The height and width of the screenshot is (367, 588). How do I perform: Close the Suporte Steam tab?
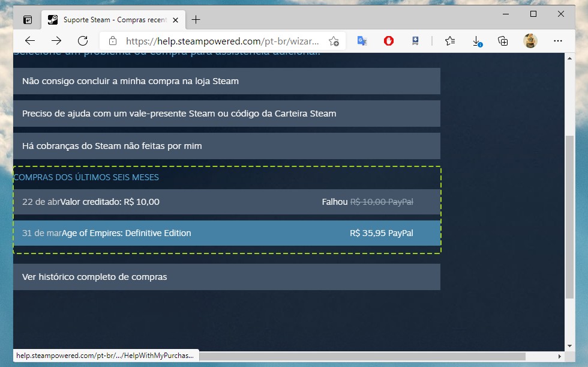[x=175, y=20]
